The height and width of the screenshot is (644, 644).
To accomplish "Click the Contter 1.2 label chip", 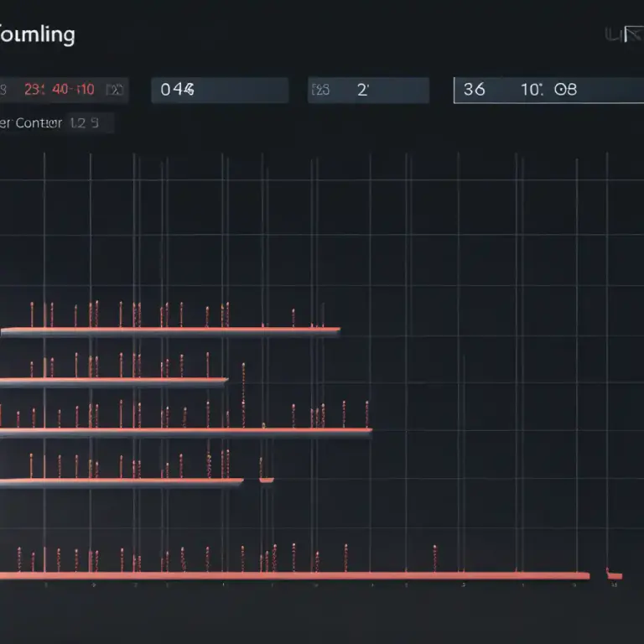I will (x=57, y=122).
